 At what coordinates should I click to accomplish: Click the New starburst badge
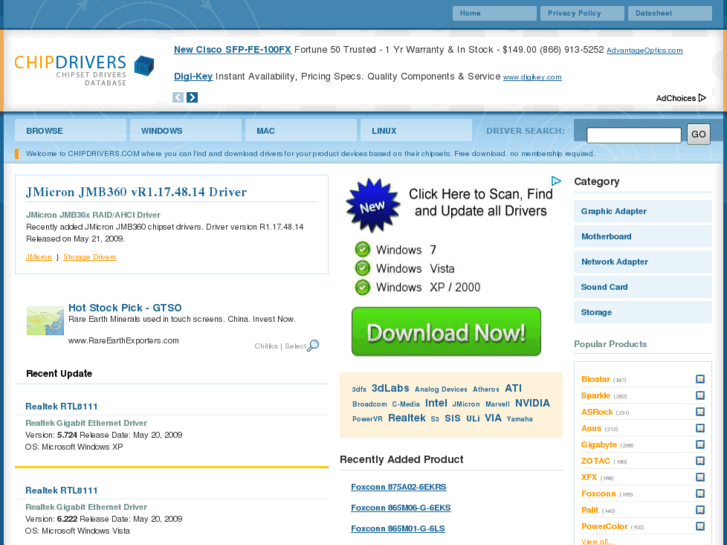373,205
